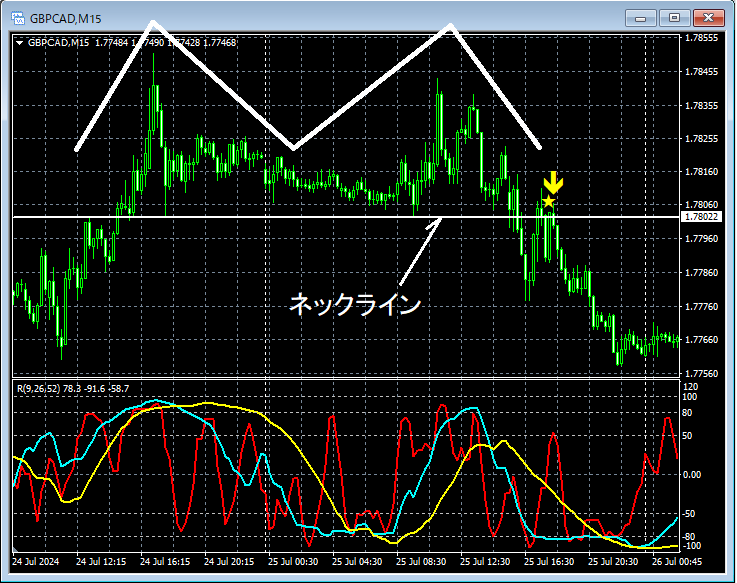The width and height of the screenshot is (737, 583).
Task: Click the 25 Jul 00:30 time label
Action: (293, 562)
